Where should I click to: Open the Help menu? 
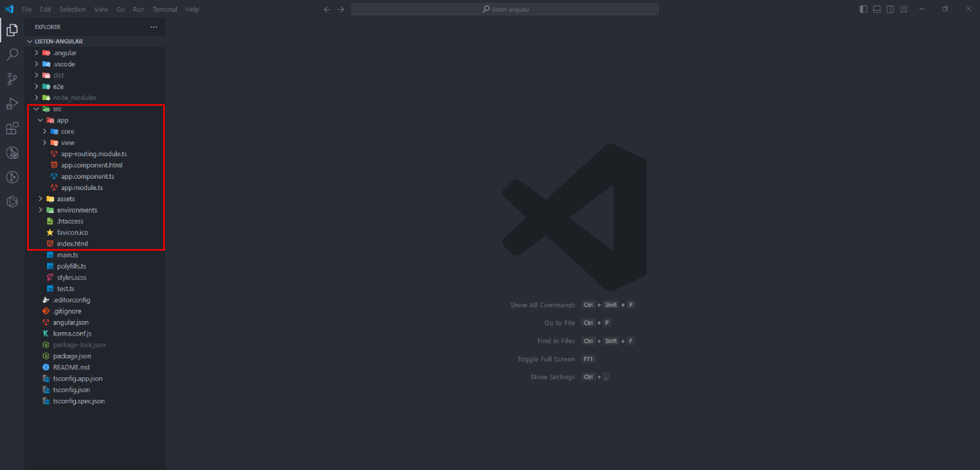click(x=192, y=9)
